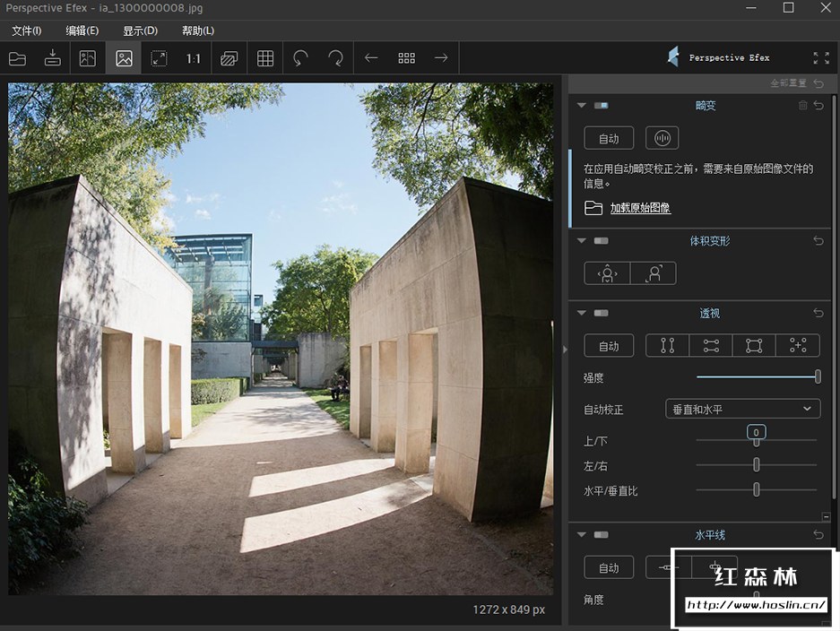This screenshot has height=631, width=840.
Task: Enter full-screen mode via the expand icon
Action: tap(821, 58)
